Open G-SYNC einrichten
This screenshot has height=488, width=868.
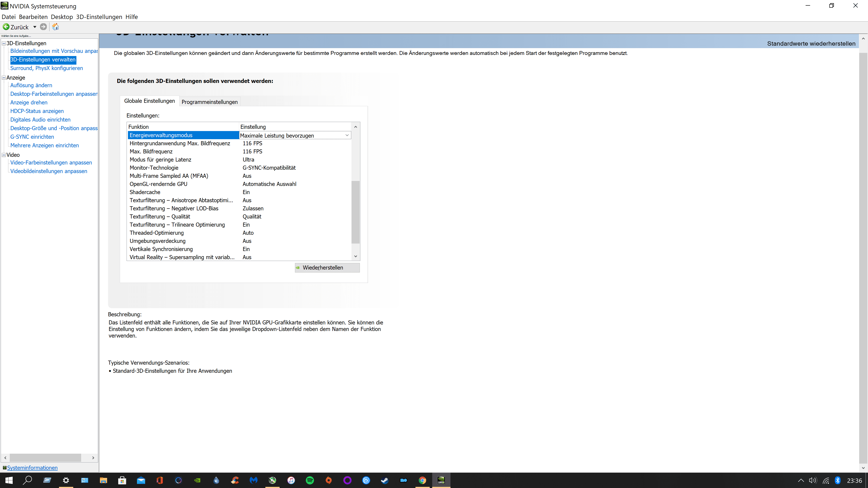32,137
